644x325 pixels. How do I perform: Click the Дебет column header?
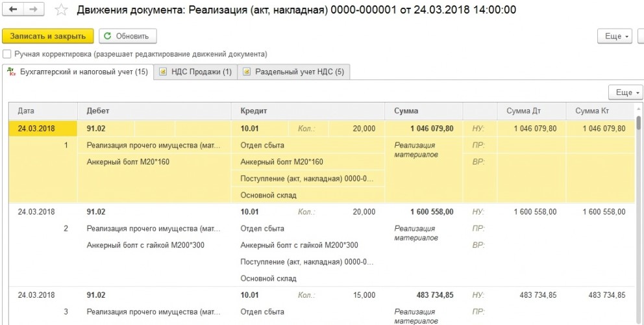coord(97,111)
